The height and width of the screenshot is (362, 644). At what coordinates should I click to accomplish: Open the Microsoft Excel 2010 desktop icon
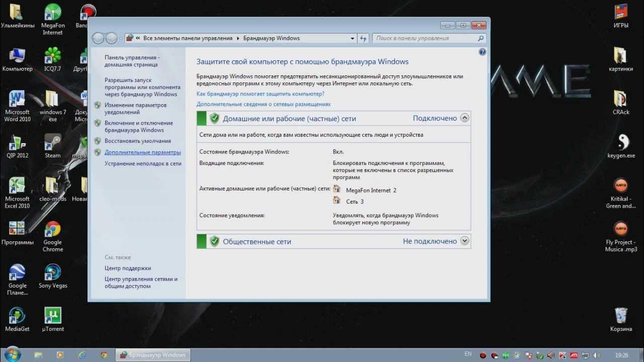[17, 193]
